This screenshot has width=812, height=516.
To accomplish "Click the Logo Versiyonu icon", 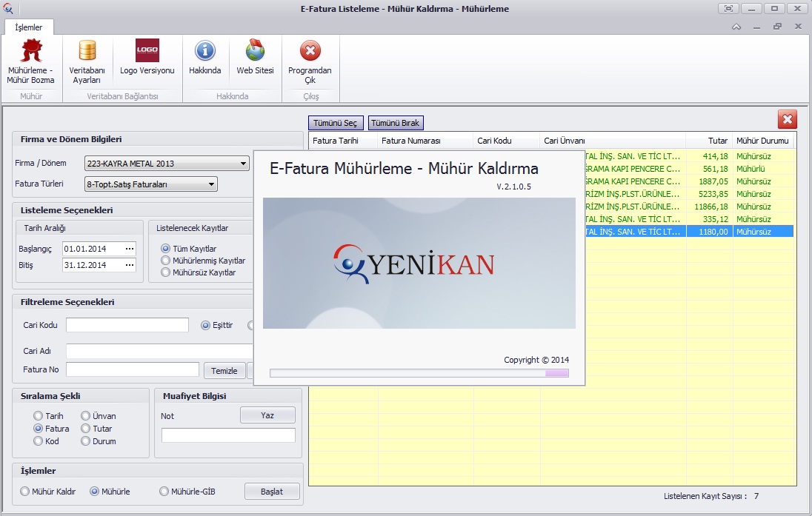I will (147, 52).
